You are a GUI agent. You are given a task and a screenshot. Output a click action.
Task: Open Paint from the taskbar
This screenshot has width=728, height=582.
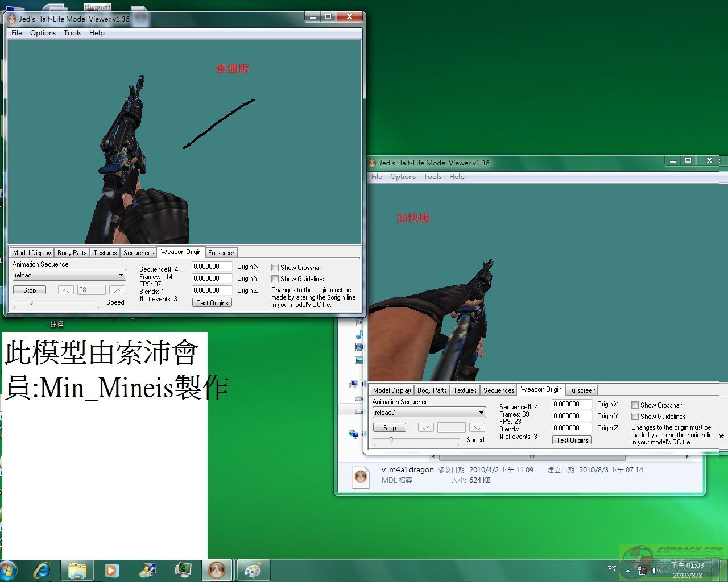click(252, 569)
